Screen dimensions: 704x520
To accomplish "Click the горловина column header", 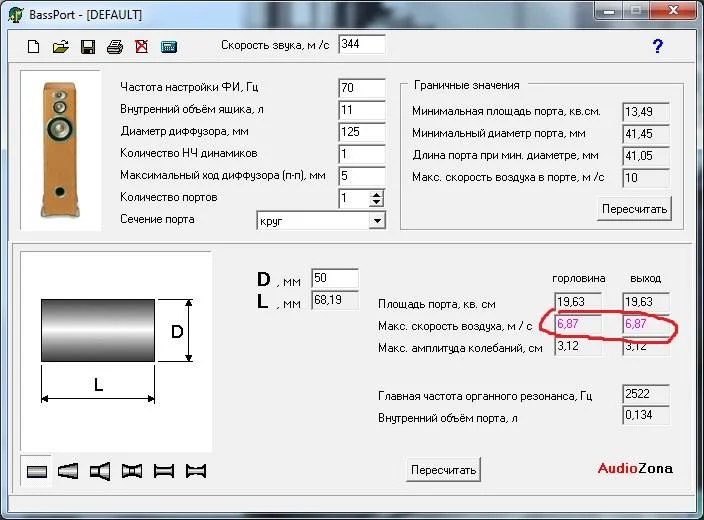I will click(578, 278).
